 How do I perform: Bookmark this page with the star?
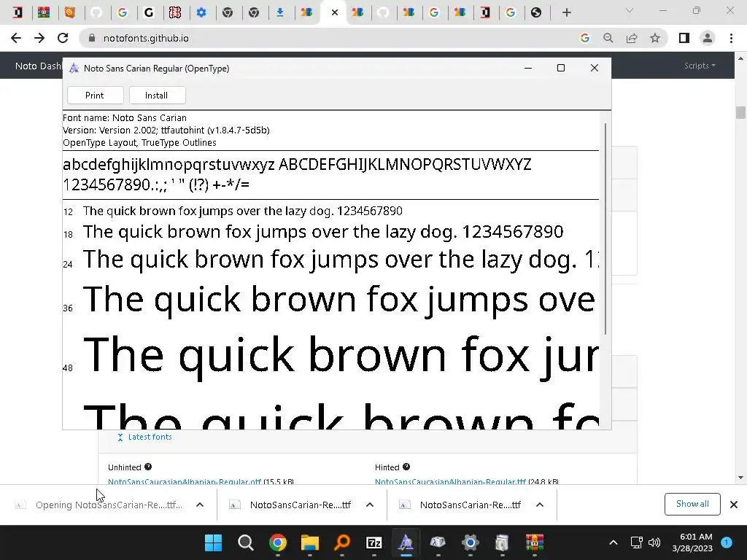655,38
